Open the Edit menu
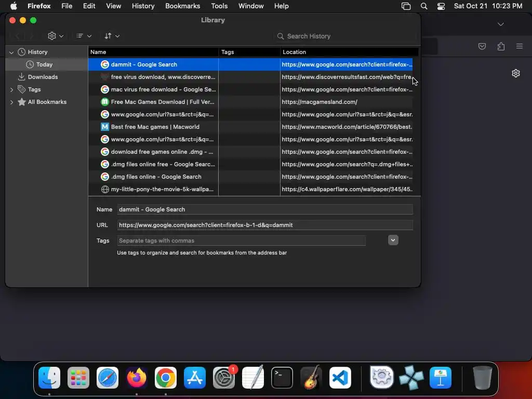 tap(89, 6)
